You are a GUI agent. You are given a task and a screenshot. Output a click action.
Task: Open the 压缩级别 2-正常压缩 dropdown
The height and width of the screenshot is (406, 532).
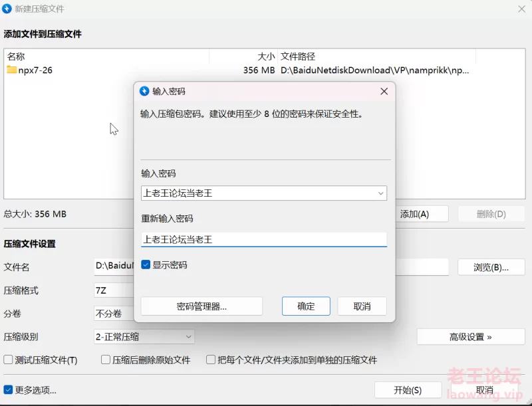tap(144, 337)
